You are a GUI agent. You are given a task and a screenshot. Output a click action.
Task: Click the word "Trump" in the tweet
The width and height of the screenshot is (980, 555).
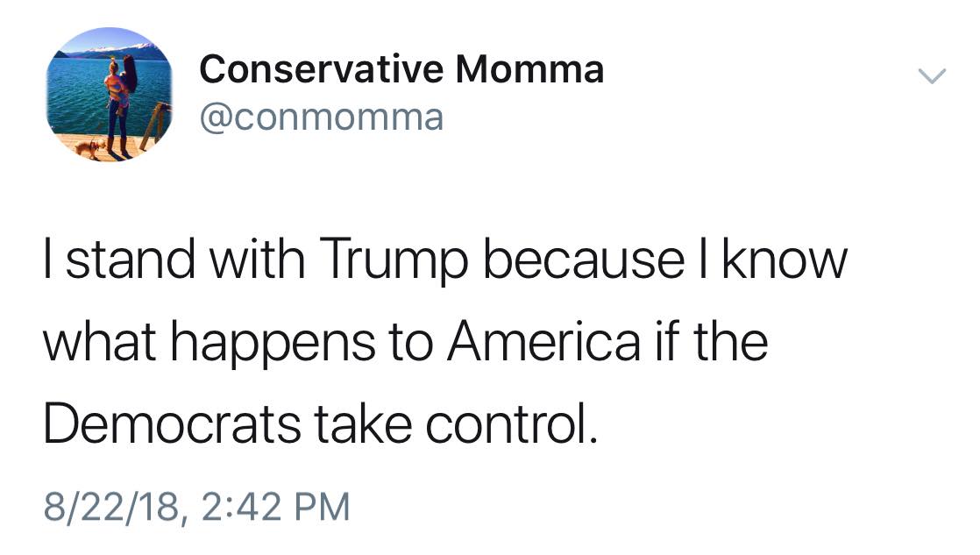pos(384,262)
